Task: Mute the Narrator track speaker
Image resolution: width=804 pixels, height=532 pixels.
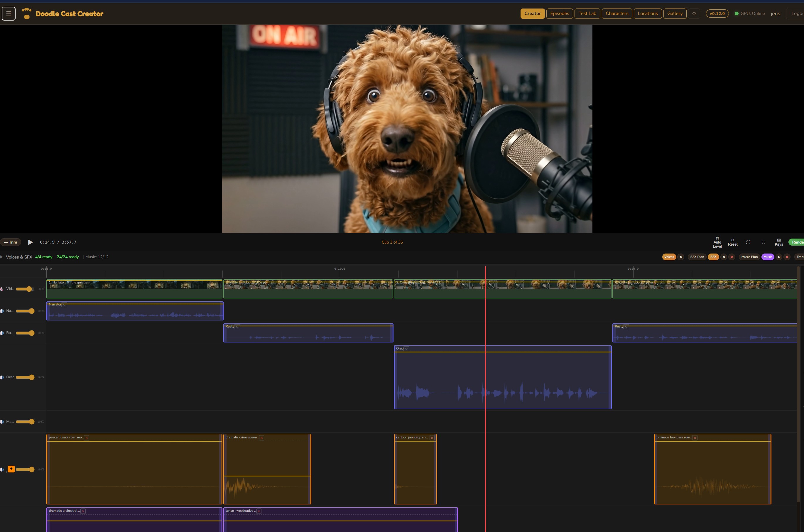Action: pos(2,310)
